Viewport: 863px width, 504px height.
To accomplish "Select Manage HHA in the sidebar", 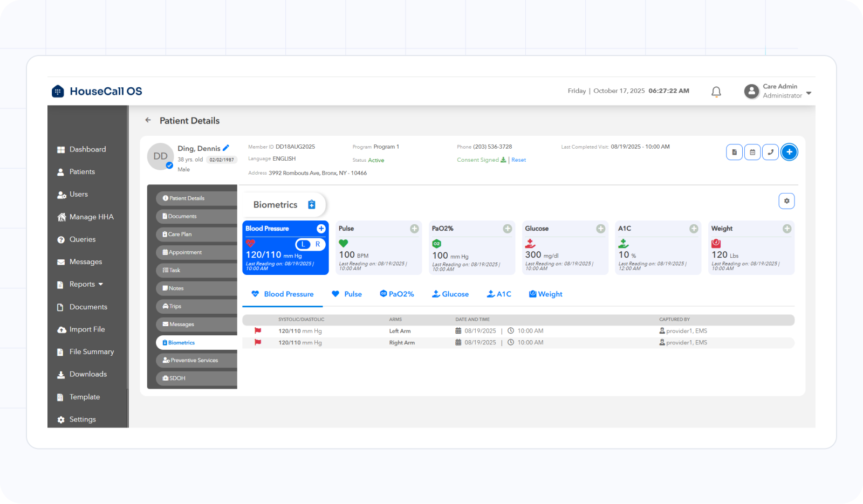I will 87,217.
